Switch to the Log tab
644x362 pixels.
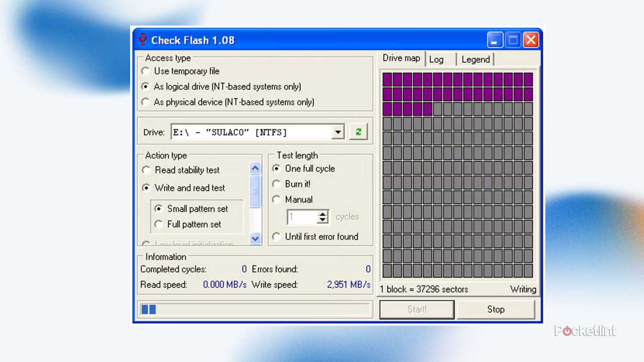click(x=437, y=60)
